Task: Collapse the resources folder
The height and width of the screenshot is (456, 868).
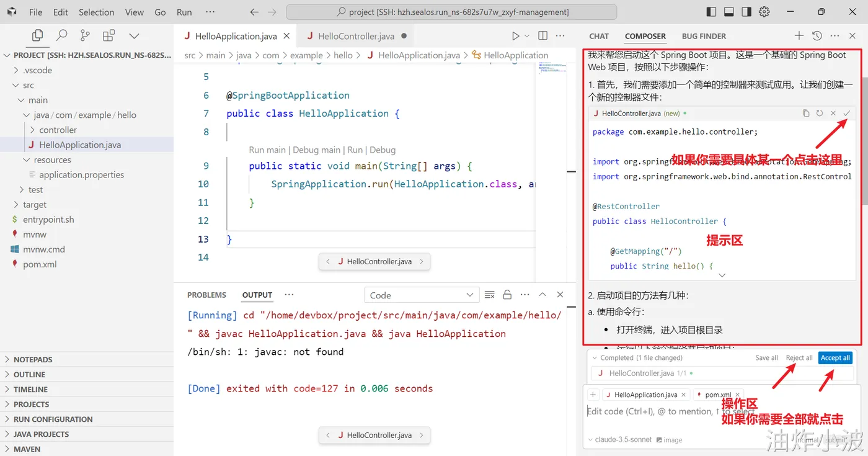Action: (x=53, y=159)
